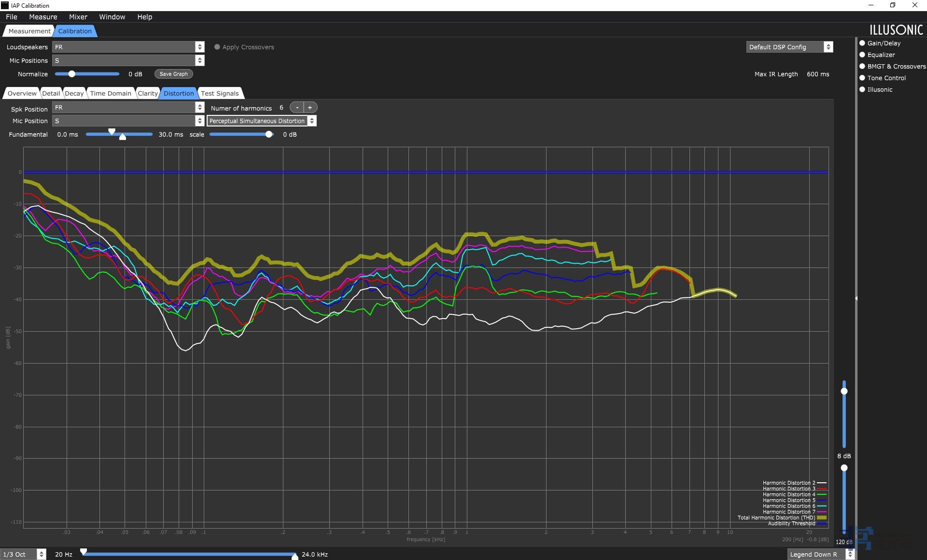Screen dimensions: 927x560
Task: Click the Loudspeakers spinner arrows
Action: click(x=199, y=47)
